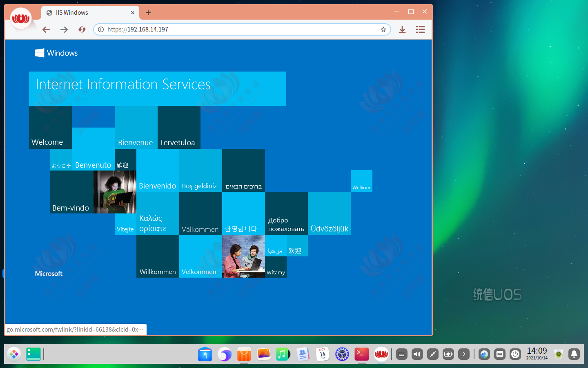The image size is (588, 368).
Task: Click the clock showing 14:09
Action: coord(537,354)
